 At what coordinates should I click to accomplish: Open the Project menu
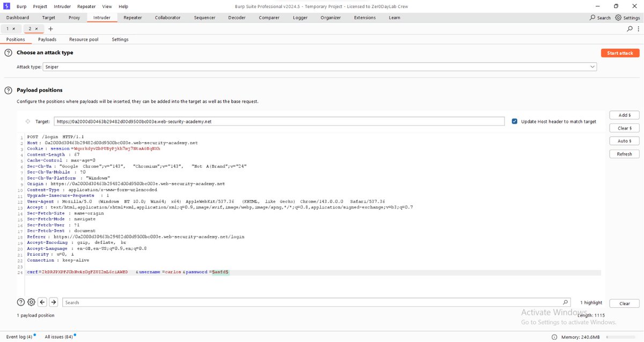coord(40,6)
